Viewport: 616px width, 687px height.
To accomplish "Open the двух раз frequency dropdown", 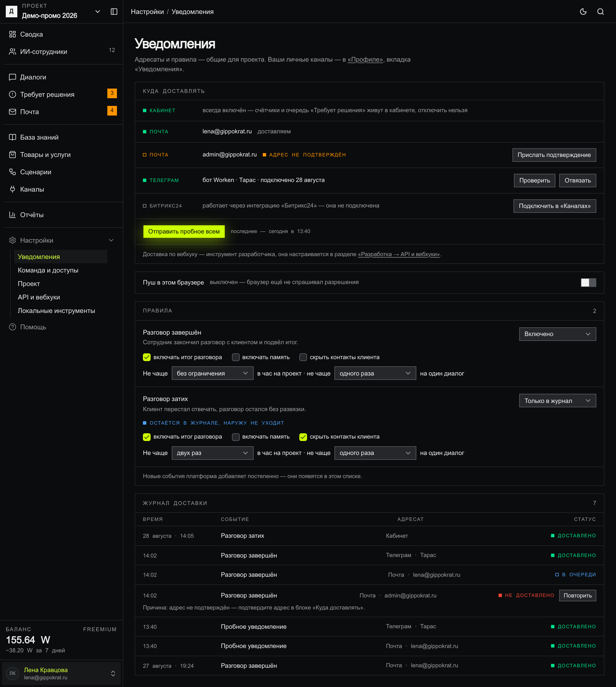I will [212, 453].
